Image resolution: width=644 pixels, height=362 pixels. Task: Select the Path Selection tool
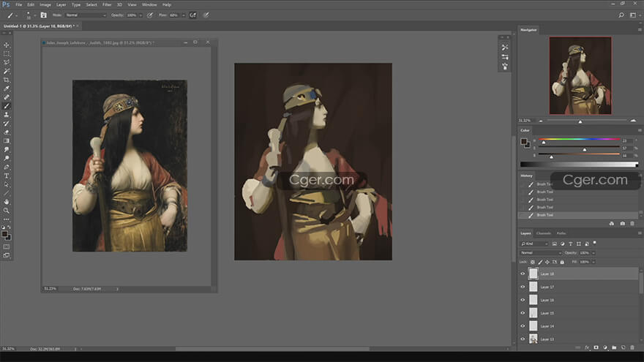pos(6,185)
